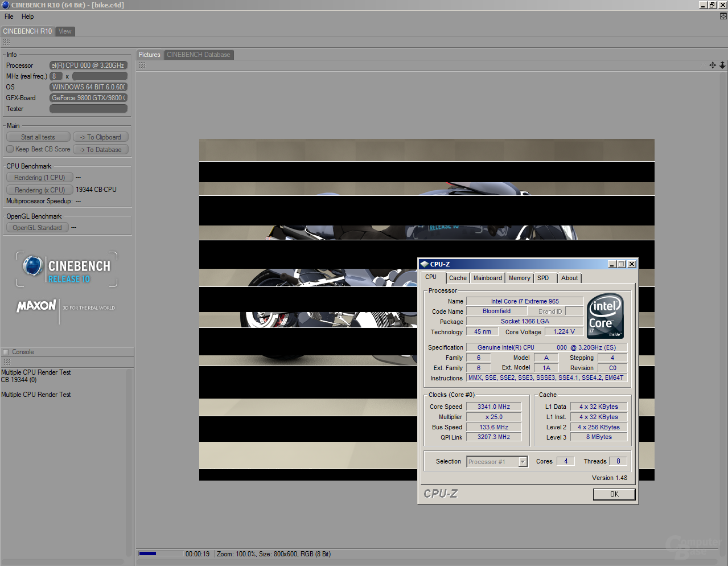
Task: Click the CB 19344 (0) console line
Action: coord(19,380)
